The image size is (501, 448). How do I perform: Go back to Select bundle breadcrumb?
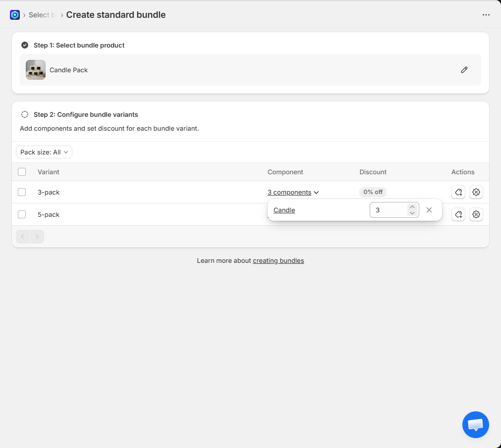[39, 15]
